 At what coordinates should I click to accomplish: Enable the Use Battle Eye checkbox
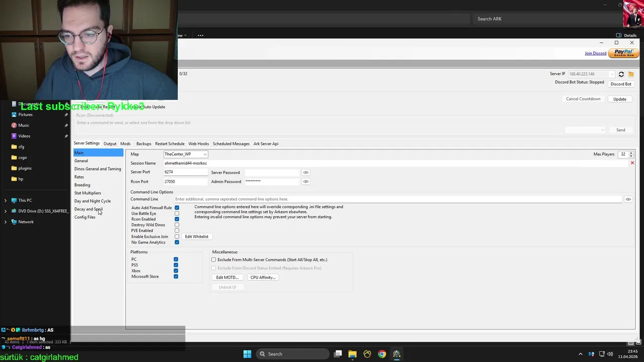pyautogui.click(x=177, y=214)
